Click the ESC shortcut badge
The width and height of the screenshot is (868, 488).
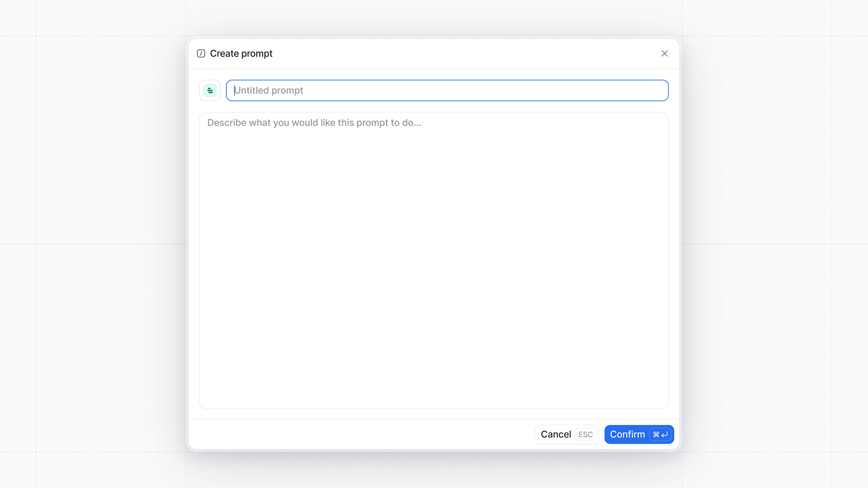point(585,434)
